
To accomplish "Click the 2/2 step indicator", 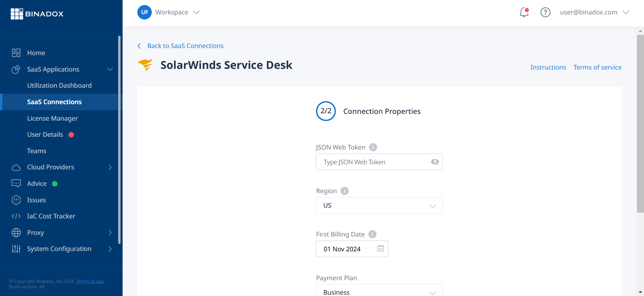I will coord(326,111).
